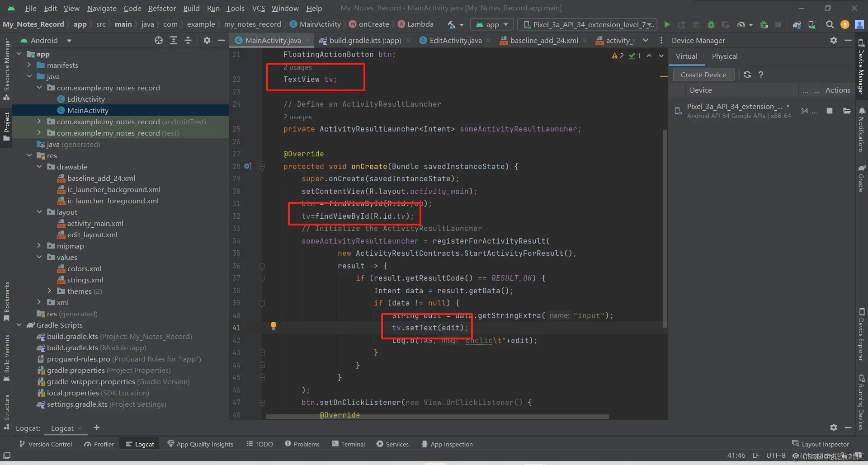The height and width of the screenshot is (465, 868).
Task: Click the Device Manager help question mark
Action: [761, 75]
